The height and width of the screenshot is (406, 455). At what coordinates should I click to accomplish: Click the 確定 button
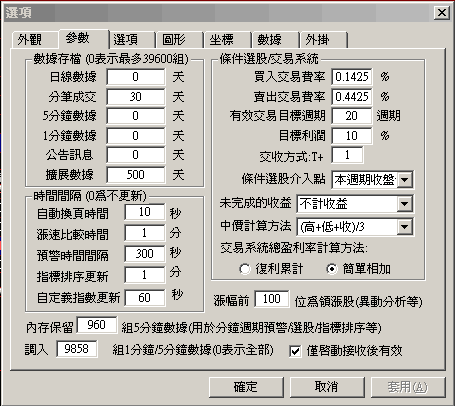[x=246, y=387]
